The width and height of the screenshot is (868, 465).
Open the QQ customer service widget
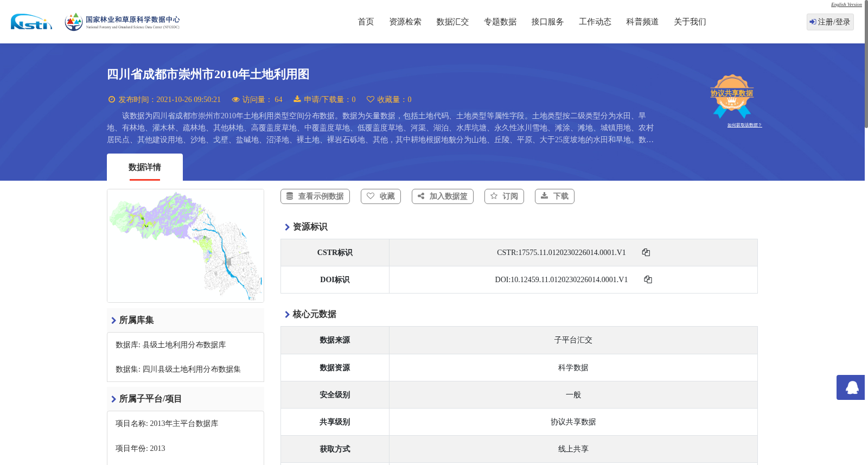851,387
